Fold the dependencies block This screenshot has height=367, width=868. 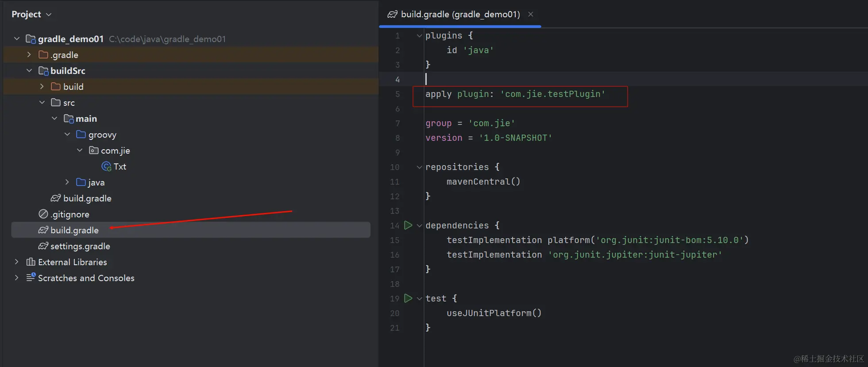tap(419, 226)
